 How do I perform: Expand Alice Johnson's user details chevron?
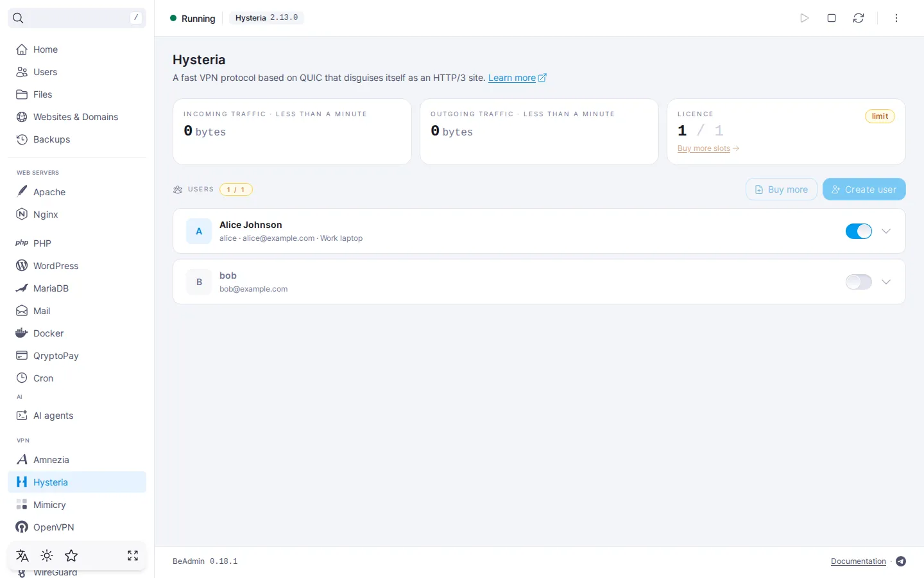click(x=886, y=231)
